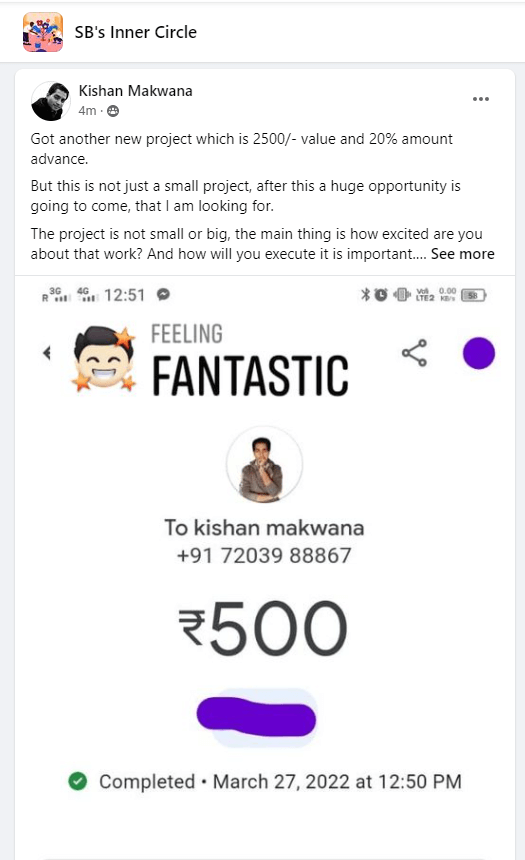Click the purple circle in payment header
The width and height of the screenshot is (525, 860).
click(478, 353)
